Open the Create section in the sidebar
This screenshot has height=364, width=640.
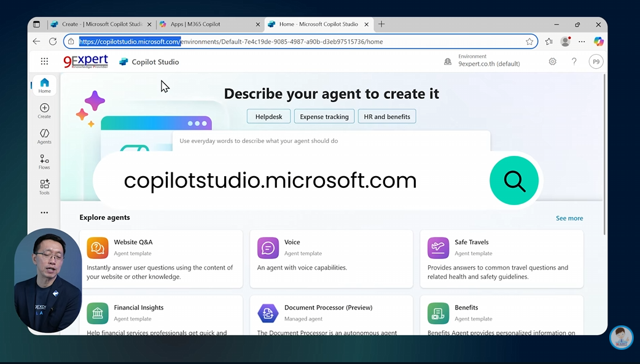point(44,110)
